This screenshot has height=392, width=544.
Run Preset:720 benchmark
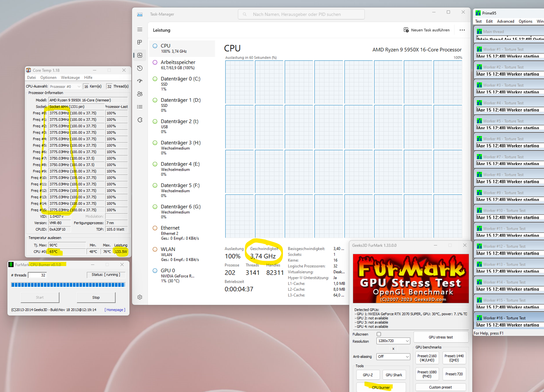point(454,374)
